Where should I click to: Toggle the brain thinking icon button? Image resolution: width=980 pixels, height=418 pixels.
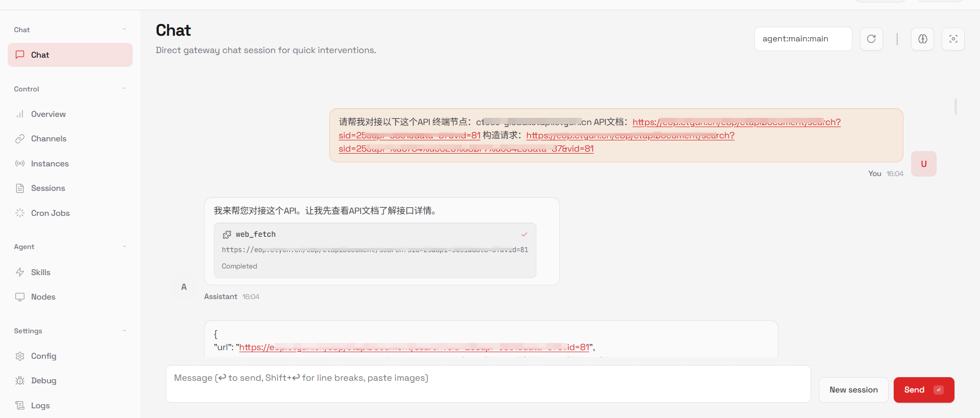[922, 39]
